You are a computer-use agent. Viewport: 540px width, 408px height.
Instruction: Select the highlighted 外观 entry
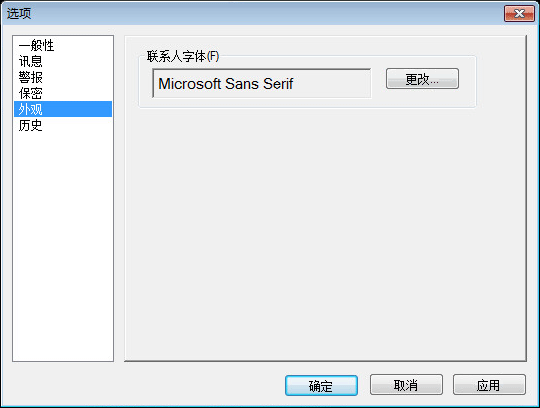(x=63, y=109)
